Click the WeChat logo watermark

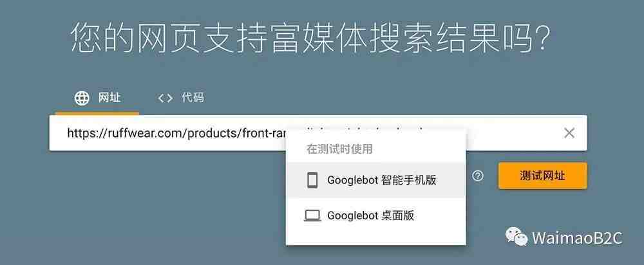tap(516, 237)
